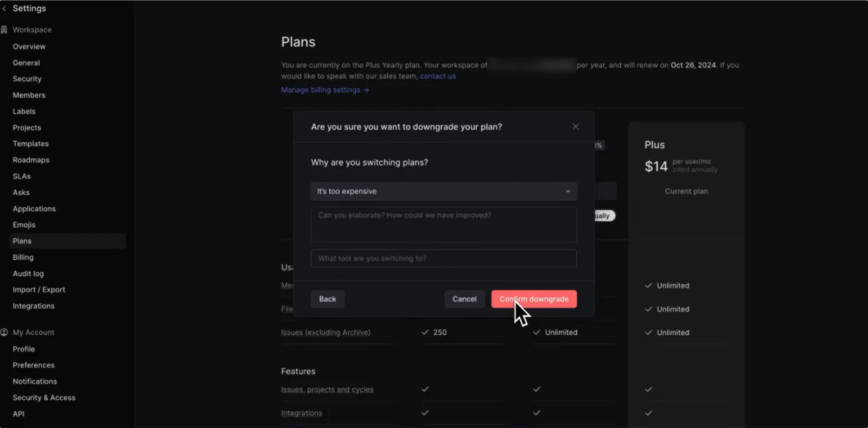The height and width of the screenshot is (428, 868).
Task: Cancel the plan downgrade
Action: (464, 299)
